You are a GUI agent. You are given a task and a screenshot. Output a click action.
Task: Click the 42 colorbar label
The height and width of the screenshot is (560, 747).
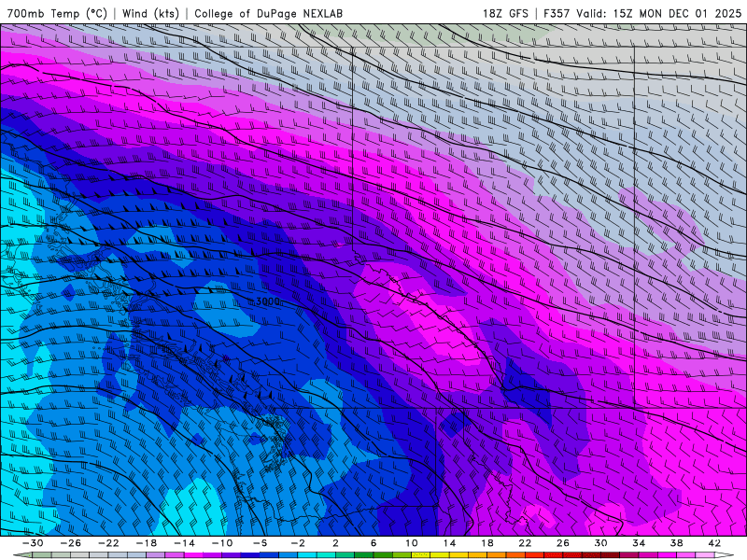click(714, 543)
